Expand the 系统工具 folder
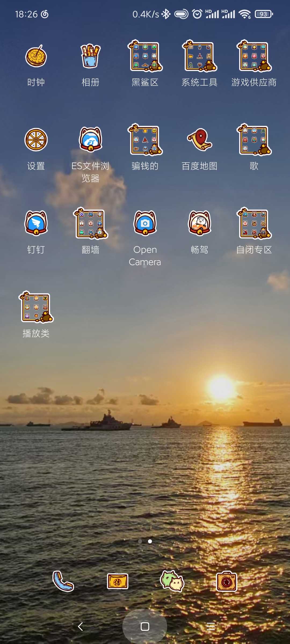This screenshot has width=290, height=644. (200, 57)
